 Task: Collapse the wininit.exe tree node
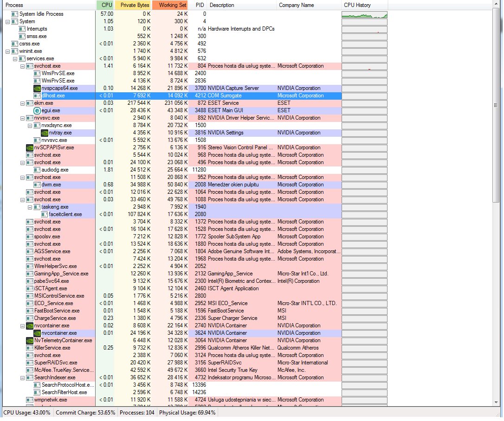[8, 51]
